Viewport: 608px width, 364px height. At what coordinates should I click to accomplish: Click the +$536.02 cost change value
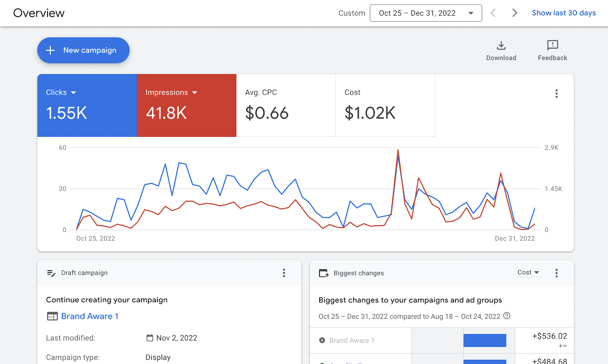pos(549,336)
